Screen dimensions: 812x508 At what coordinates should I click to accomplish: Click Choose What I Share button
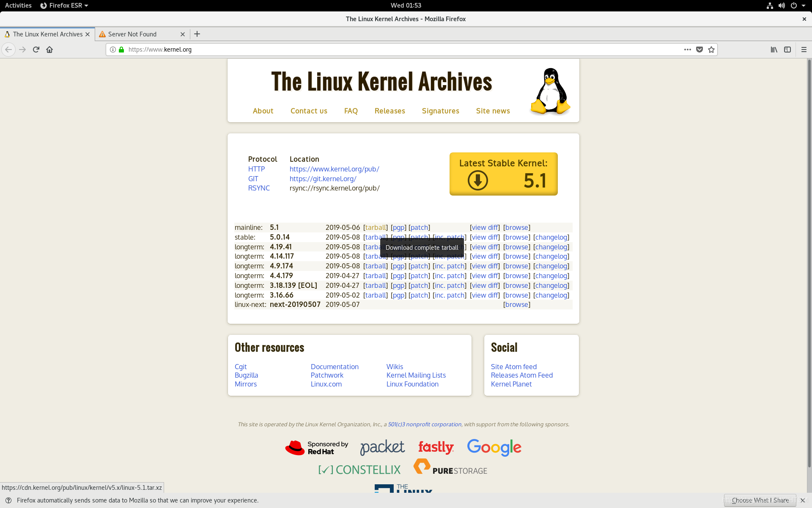[760, 500]
